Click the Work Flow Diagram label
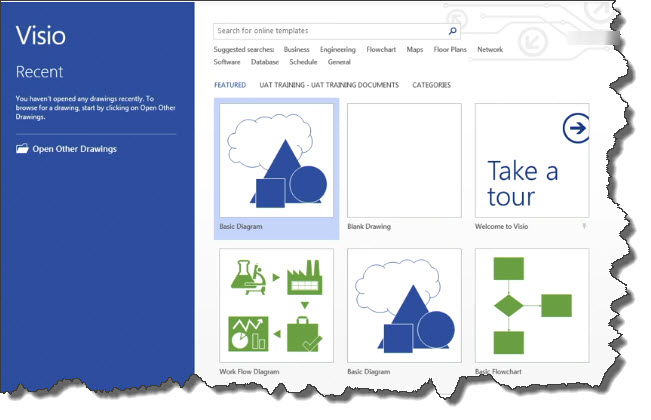The image size is (651, 420). [249, 371]
